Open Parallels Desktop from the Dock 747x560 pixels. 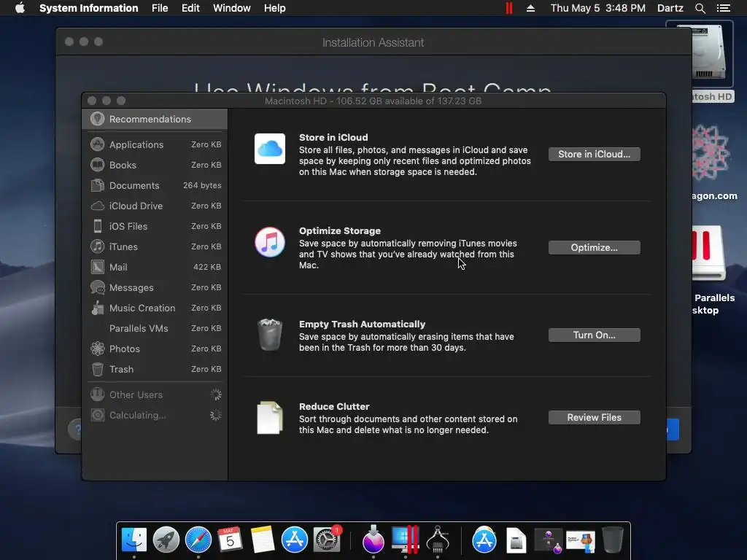pos(406,540)
